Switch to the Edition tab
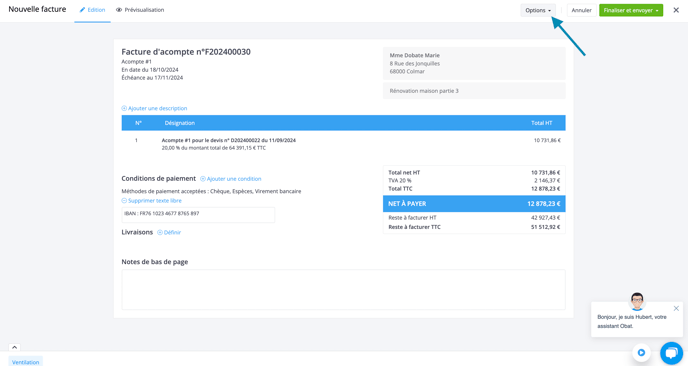688x366 pixels. pyautogui.click(x=92, y=10)
